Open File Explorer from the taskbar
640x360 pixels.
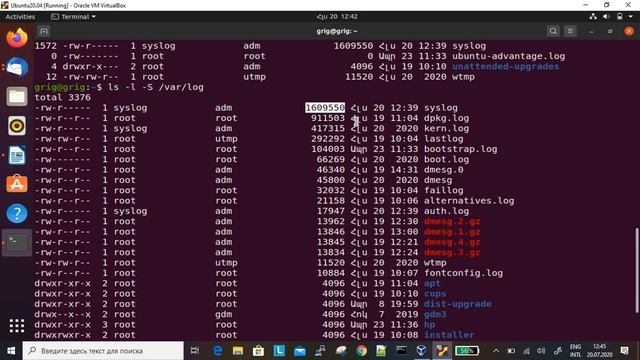coord(238,351)
